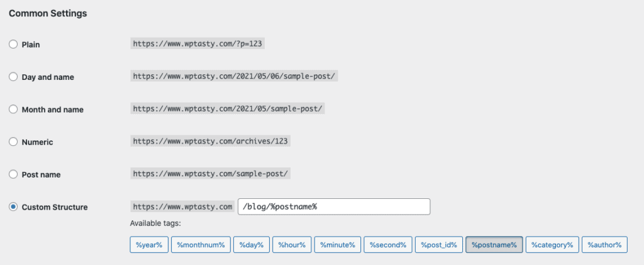This screenshot has width=644, height=265.
Task: Select Month and name radio button
Action: coord(13,110)
